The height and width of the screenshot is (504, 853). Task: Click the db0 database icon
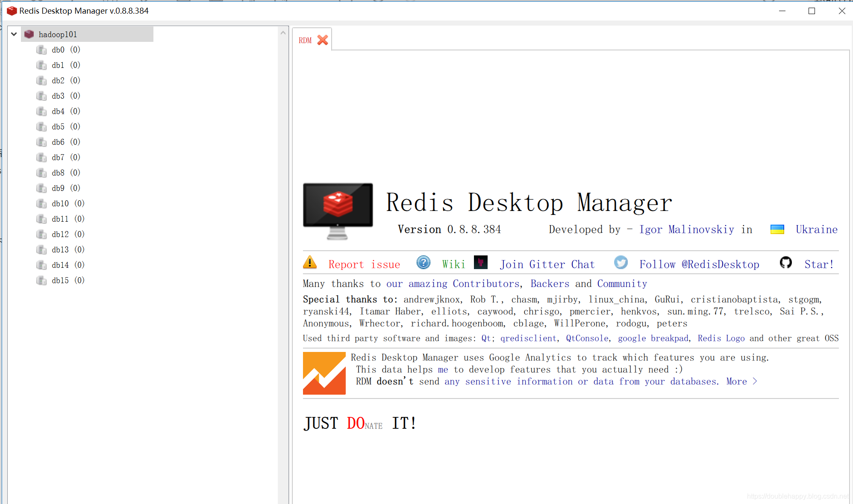(41, 50)
